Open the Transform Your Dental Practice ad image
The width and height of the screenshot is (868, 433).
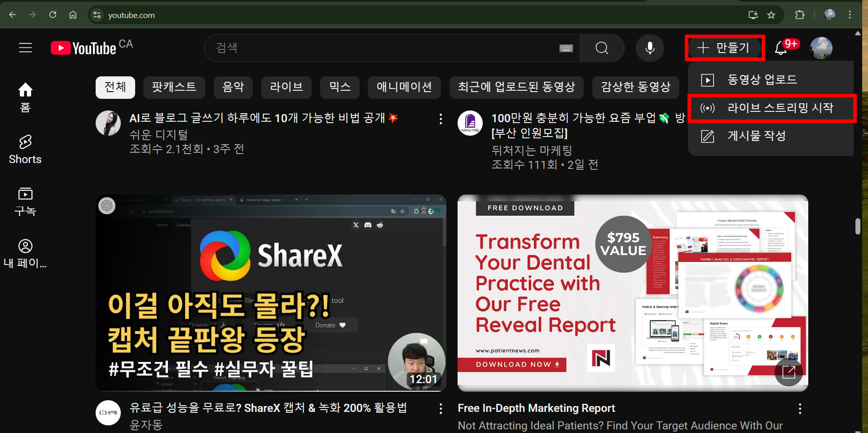(633, 293)
